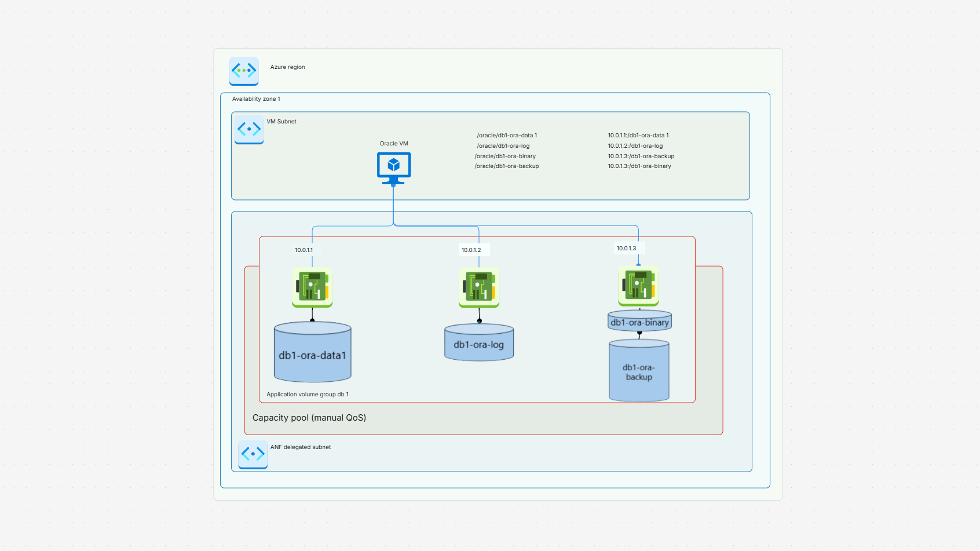Click the Capacity pool (manual QoS) label
This screenshot has width=980, height=551.
(x=309, y=417)
